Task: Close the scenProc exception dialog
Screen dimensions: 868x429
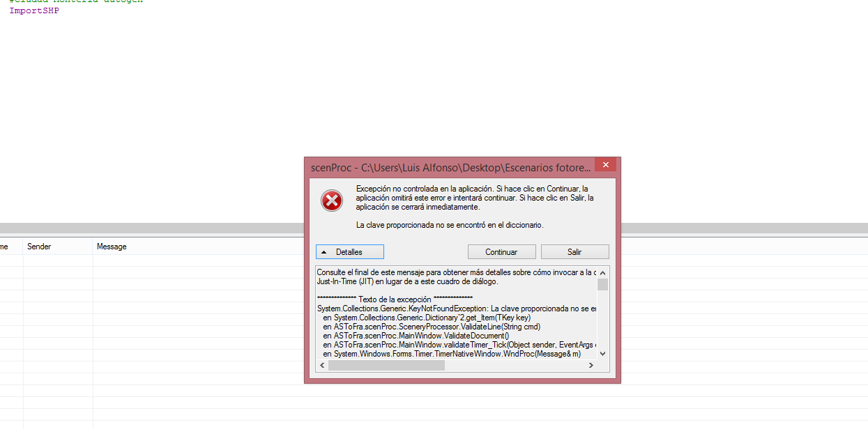Action: pos(605,165)
